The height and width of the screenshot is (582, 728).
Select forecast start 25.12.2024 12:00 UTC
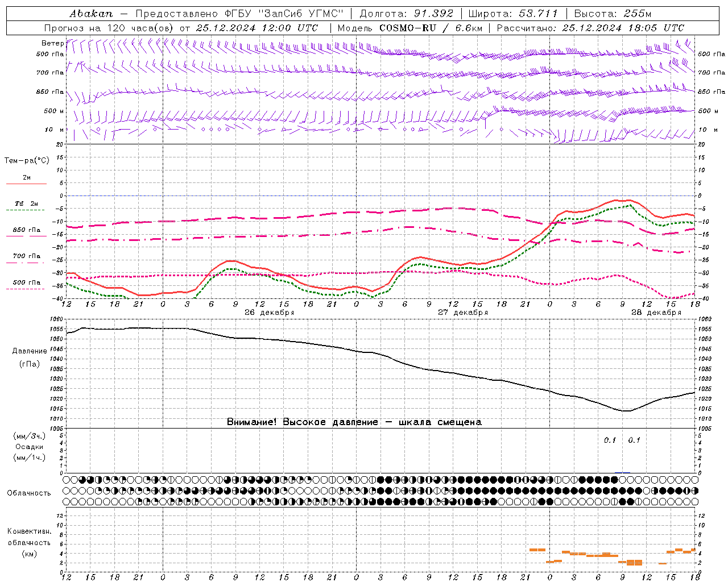coord(257,28)
